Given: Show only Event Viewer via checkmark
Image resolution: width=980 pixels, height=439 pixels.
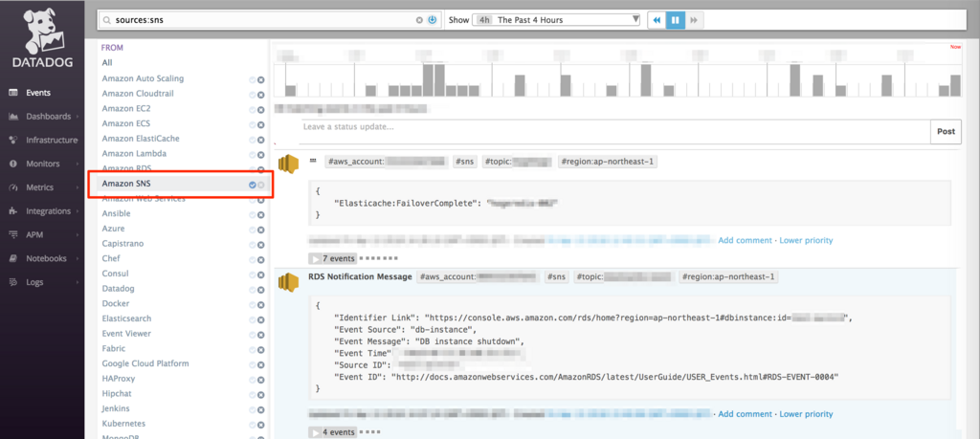Looking at the screenshot, I should [252, 335].
